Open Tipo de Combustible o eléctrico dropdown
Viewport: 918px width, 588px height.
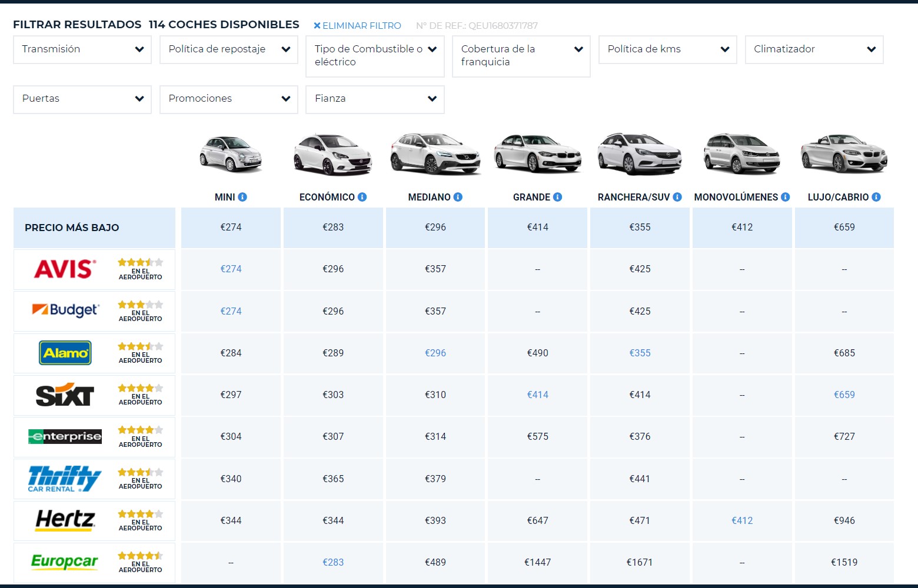375,56
